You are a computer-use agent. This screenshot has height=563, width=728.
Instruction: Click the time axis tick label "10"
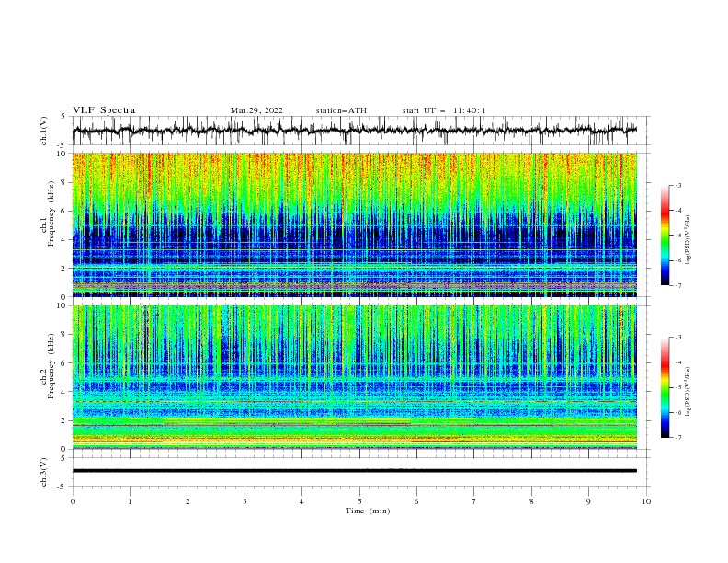point(646,501)
